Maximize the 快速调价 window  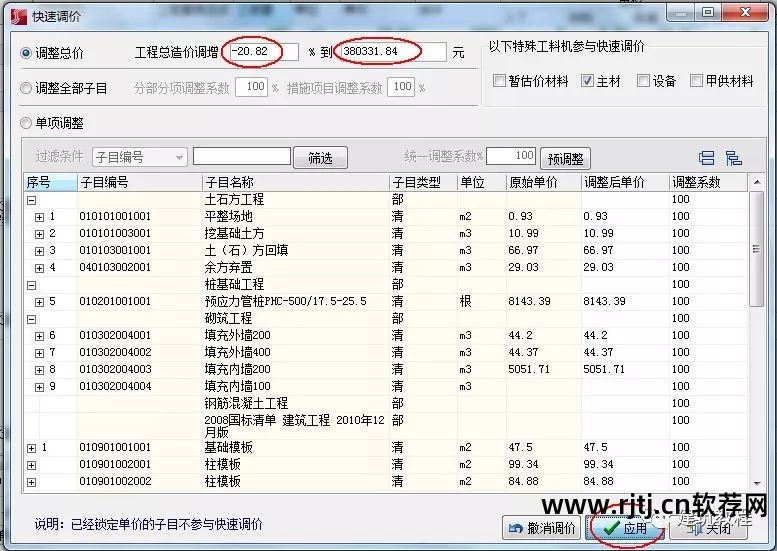coord(708,12)
